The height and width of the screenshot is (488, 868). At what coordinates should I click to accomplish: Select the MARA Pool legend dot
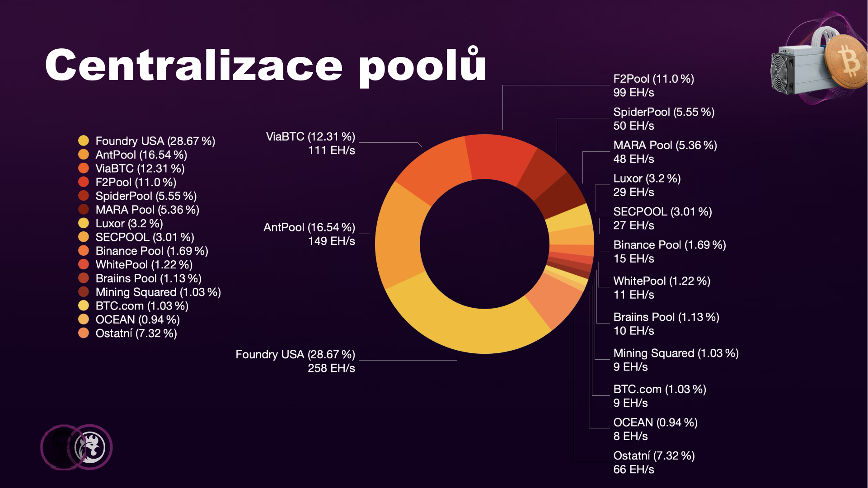point(84,210)
